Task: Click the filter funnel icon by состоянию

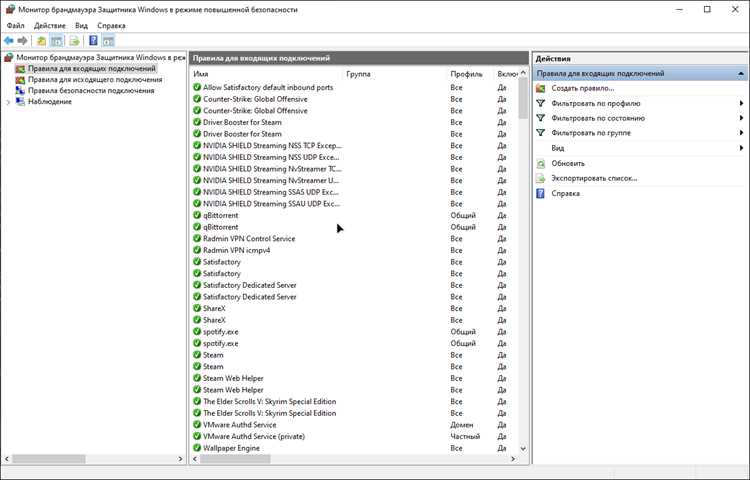Action: [540, 118]
